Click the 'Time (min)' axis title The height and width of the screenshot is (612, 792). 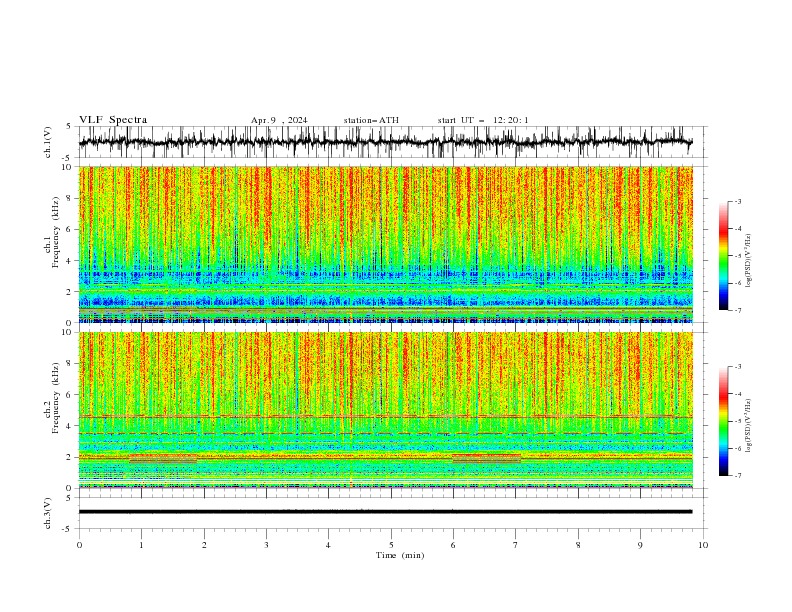[x=400, y=555]
